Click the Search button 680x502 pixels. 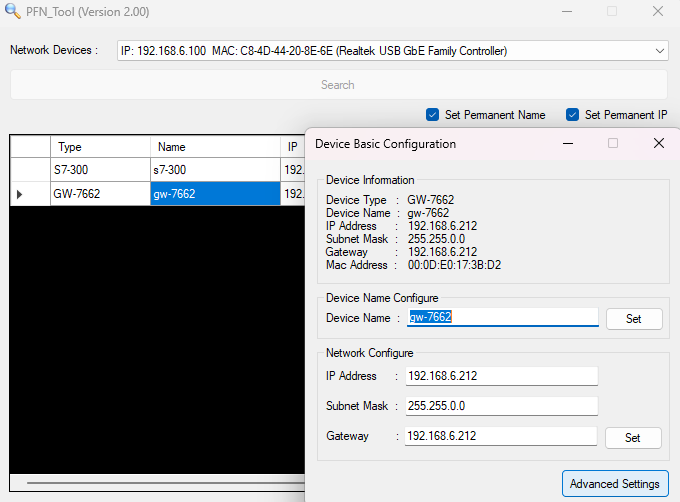pyautogui.click(x=338, y=85)
